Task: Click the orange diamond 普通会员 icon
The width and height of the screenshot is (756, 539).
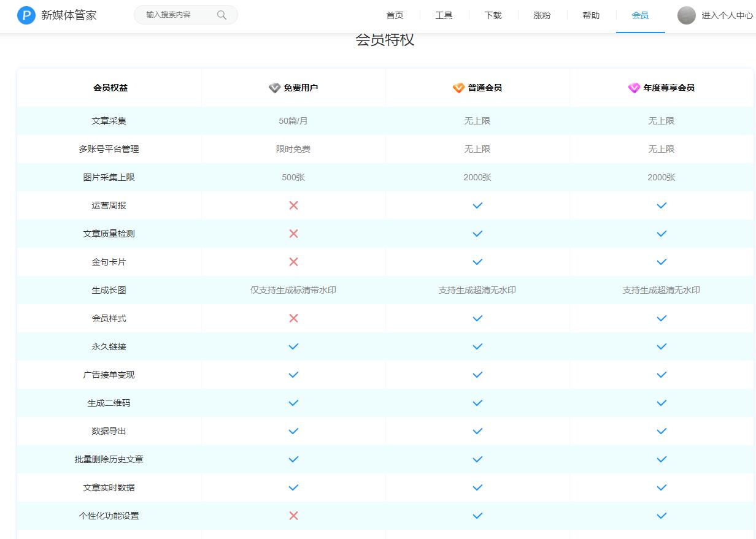Action: 457,88
